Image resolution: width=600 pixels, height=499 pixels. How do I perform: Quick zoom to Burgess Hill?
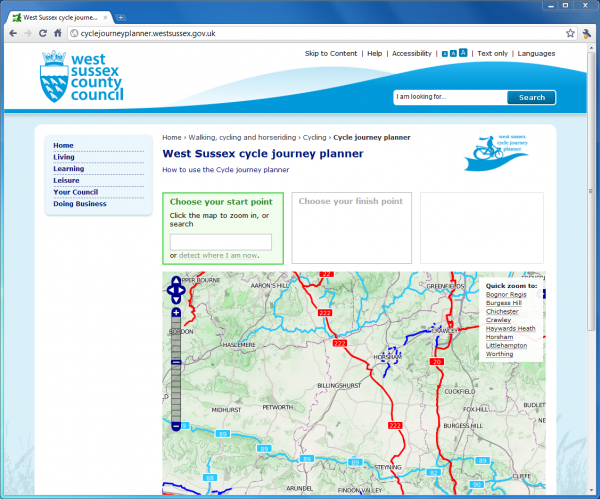(504, 303)
